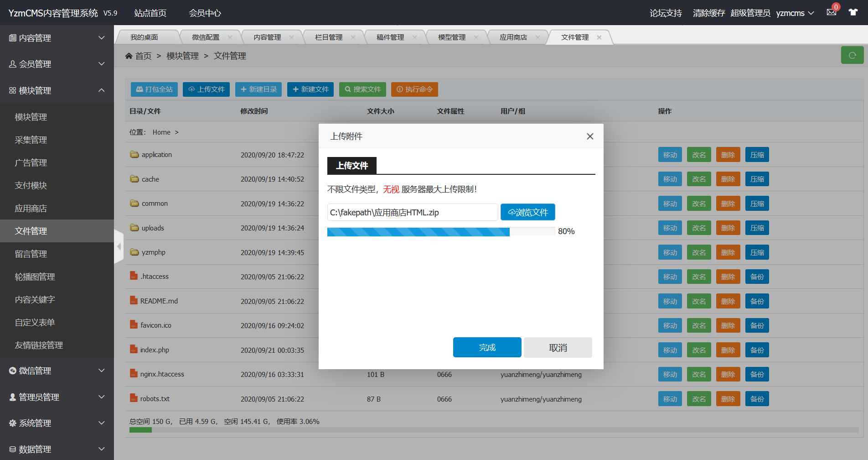Click the upload progress bar
The image size is (868, 460).
[x=440, y=231]
